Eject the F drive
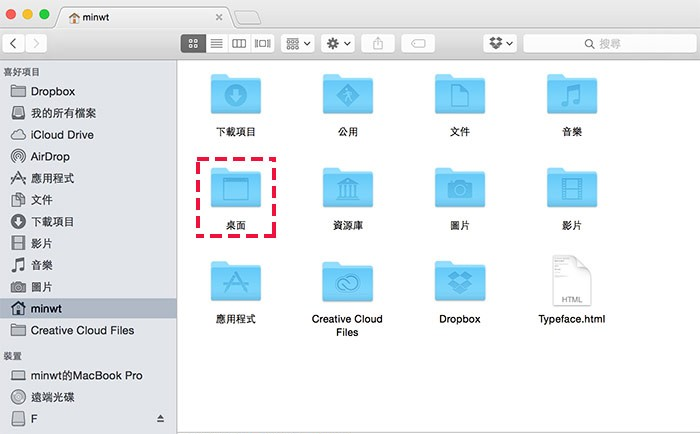Viewport: 700px width, 434px height. pyautogui.click(x=160, y=418)
